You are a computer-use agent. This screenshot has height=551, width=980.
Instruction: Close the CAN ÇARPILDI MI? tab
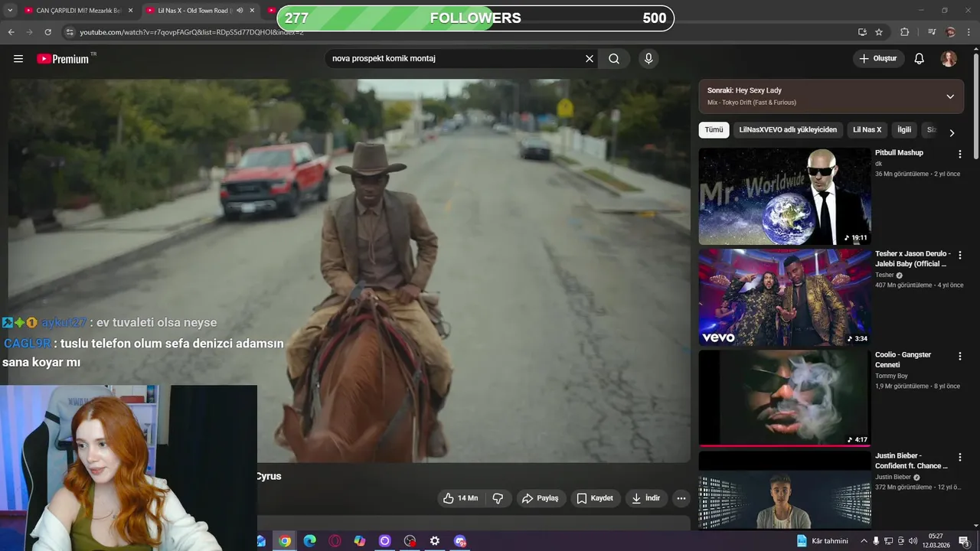[130, 11]
